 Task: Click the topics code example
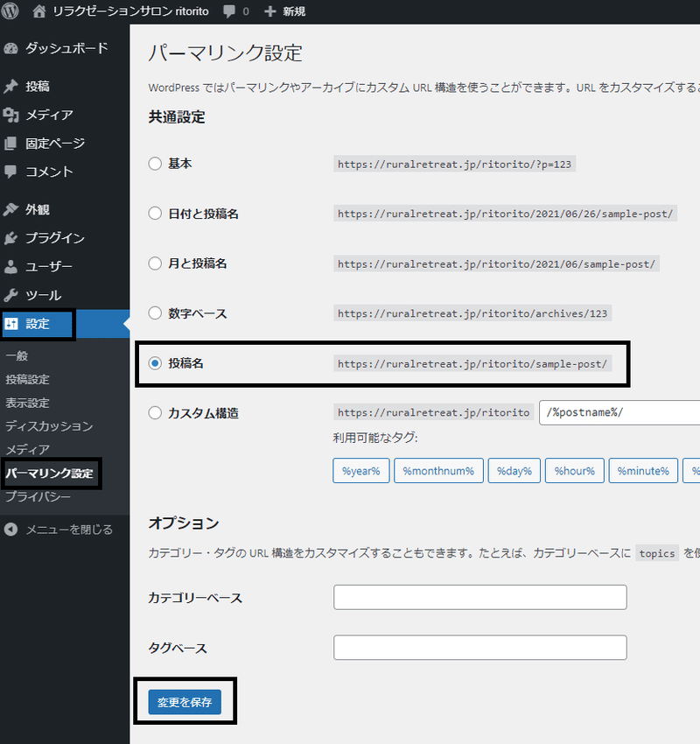(657, 553)
